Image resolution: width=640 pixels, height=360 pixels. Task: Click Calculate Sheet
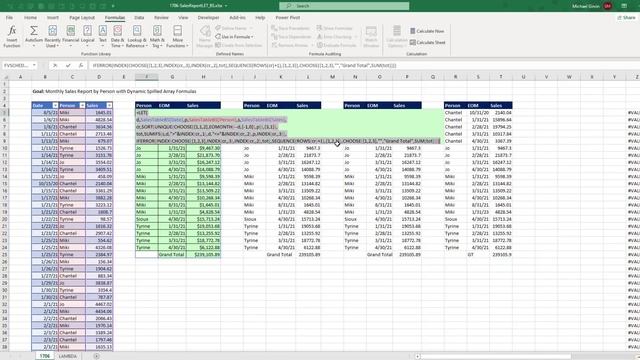point(427,42)
